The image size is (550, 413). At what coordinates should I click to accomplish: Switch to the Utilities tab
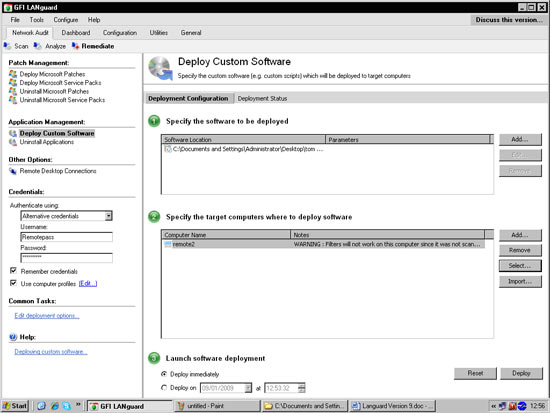tap(159, 33)
